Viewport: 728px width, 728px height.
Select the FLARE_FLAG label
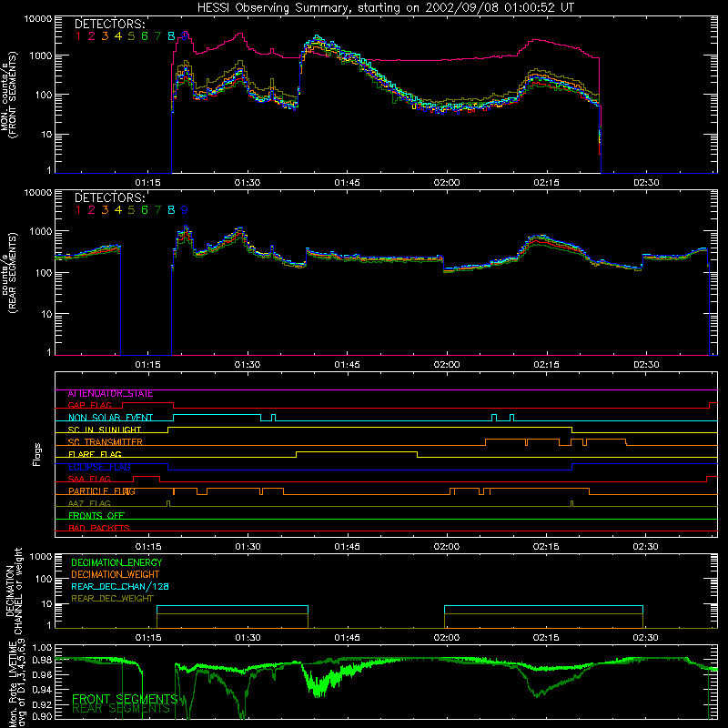coord(95,454)
